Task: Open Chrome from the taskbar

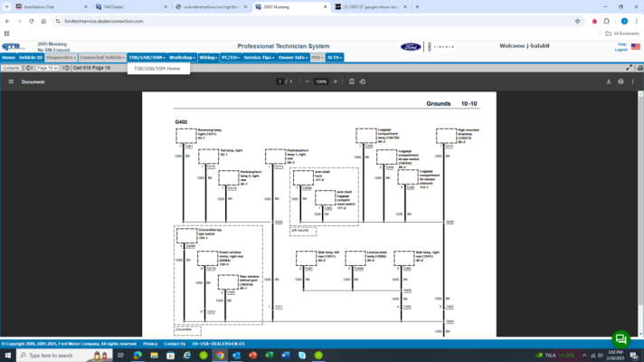Action: pos(220,355)
